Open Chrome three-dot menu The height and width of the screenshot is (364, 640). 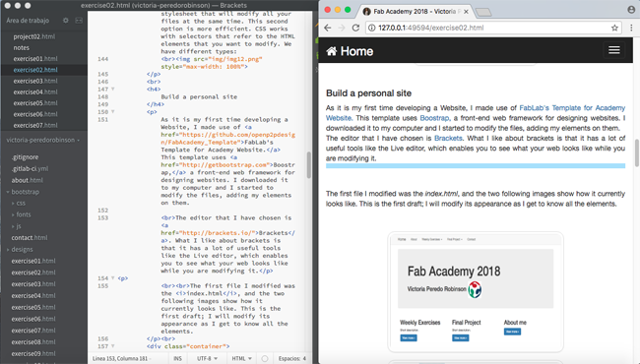click(631, 28)
